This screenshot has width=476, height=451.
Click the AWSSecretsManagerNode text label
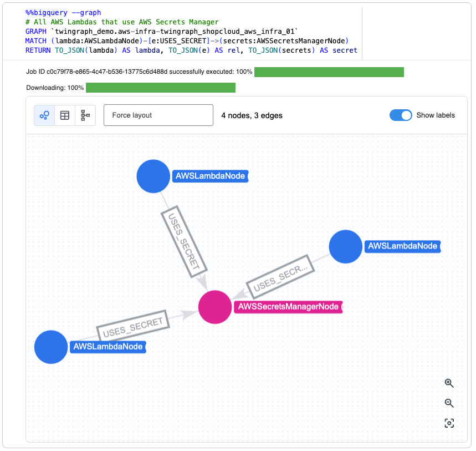[288, 307]
